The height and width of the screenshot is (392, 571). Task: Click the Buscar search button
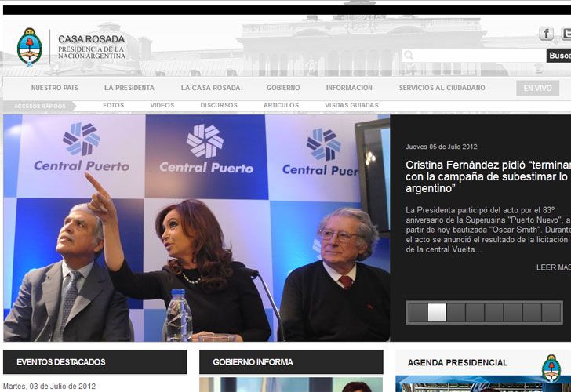coord(558,56)
